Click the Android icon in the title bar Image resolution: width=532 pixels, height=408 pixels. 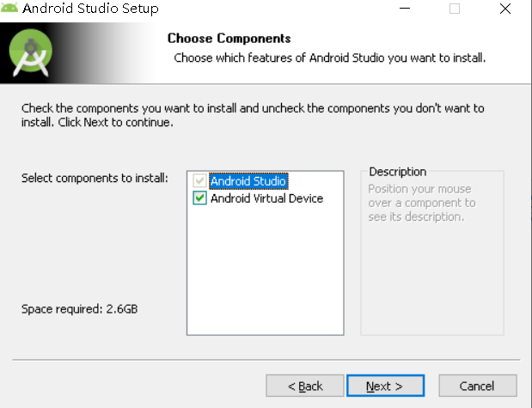(x=11, y=9)
